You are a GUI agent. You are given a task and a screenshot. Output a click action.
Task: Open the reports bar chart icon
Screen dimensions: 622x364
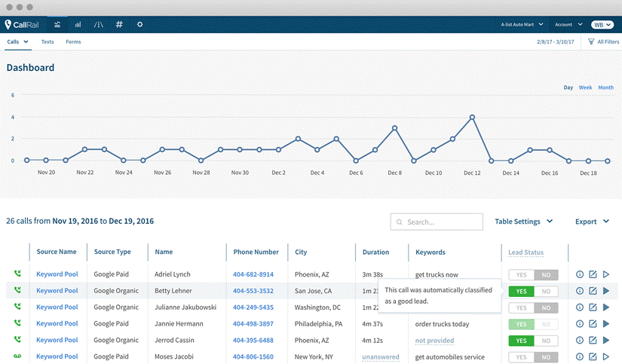coord(78,25)
